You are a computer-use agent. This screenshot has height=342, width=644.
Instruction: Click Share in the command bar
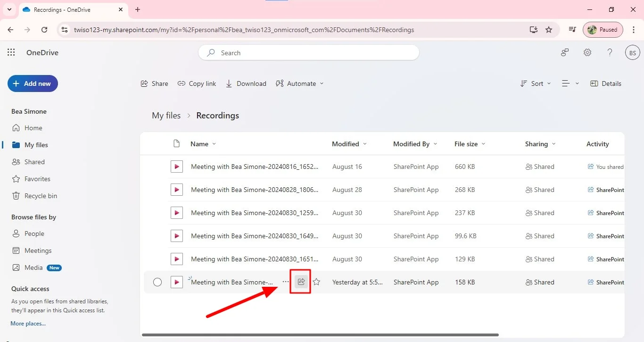pyautogui.click(x=154, y=83)
